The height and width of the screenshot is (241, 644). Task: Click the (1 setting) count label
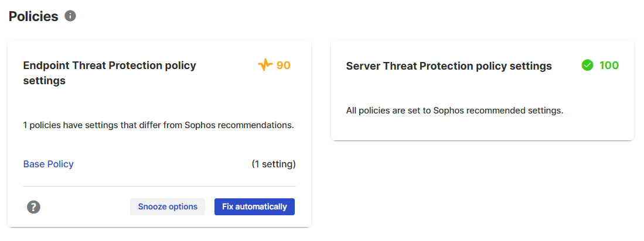click(x=274, y=164)
